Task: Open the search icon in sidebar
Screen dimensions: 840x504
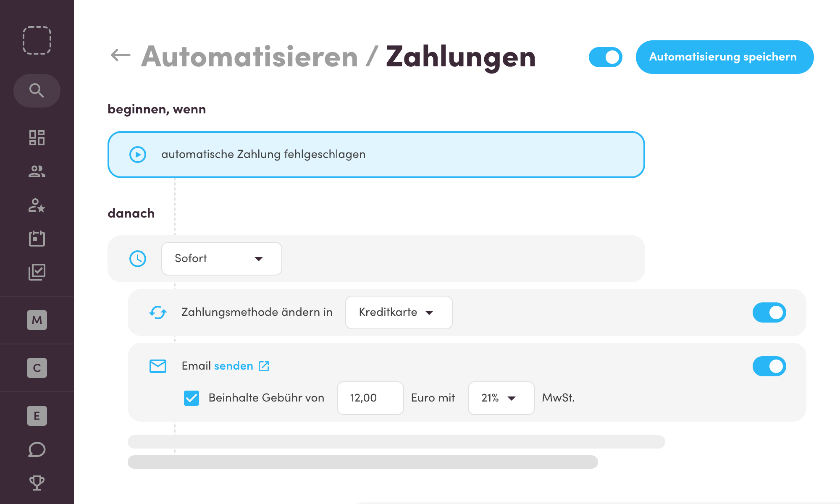Action: (x=37, y=90)
